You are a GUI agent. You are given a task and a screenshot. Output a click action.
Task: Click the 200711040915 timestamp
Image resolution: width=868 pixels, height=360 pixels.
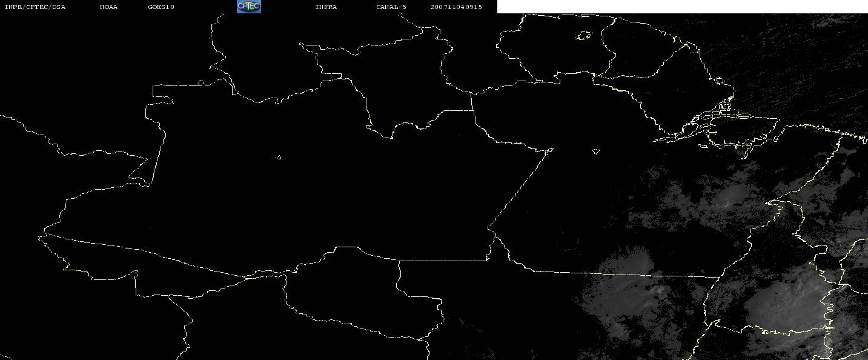(457, 7)
